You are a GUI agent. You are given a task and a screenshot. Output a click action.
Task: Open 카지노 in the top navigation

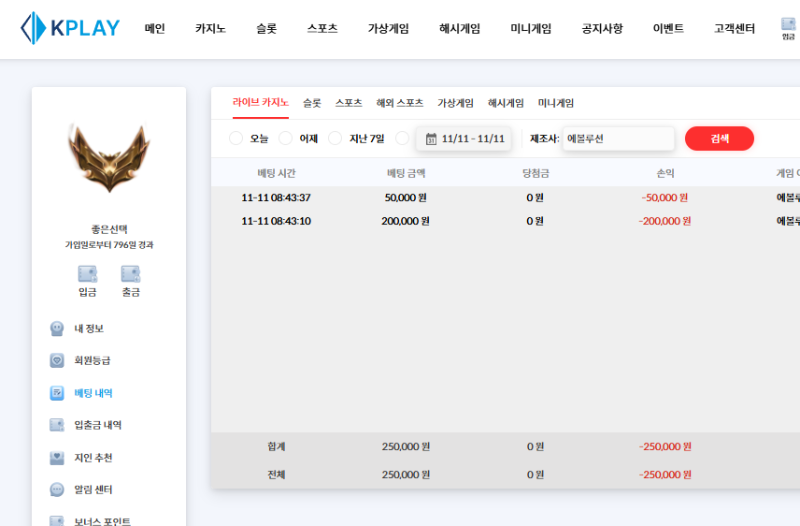(210, 29)
